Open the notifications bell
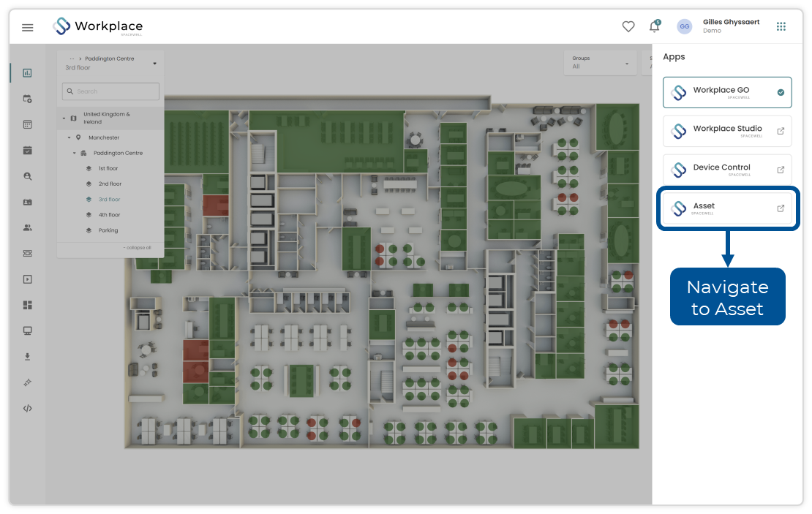This screenshot has height=514, width=812. click(655, 26)
